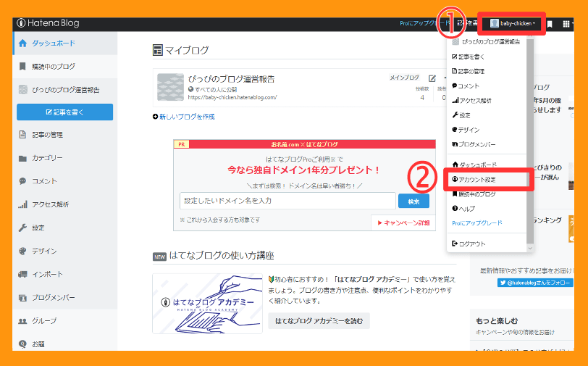Viewport: 588px width, 366px height.
Task: Click the 設定したいドメイン名を入力 field
Action: click(x=287, y=201)
